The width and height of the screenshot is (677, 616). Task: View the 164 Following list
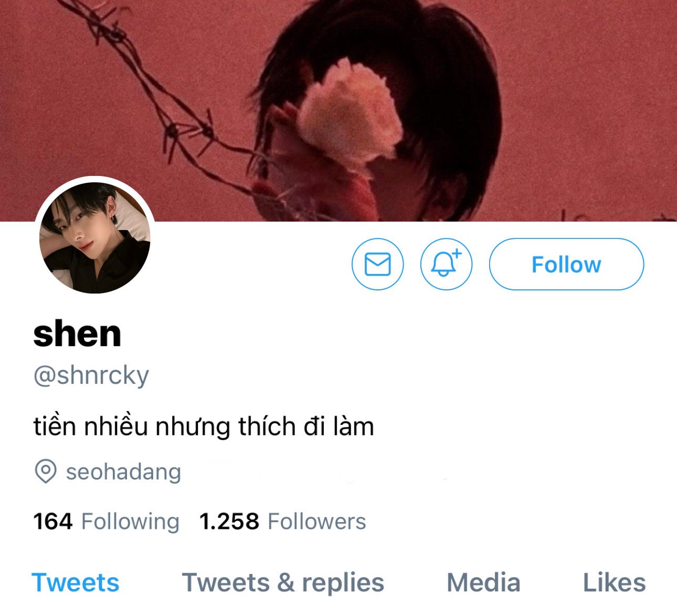[106, 521]
